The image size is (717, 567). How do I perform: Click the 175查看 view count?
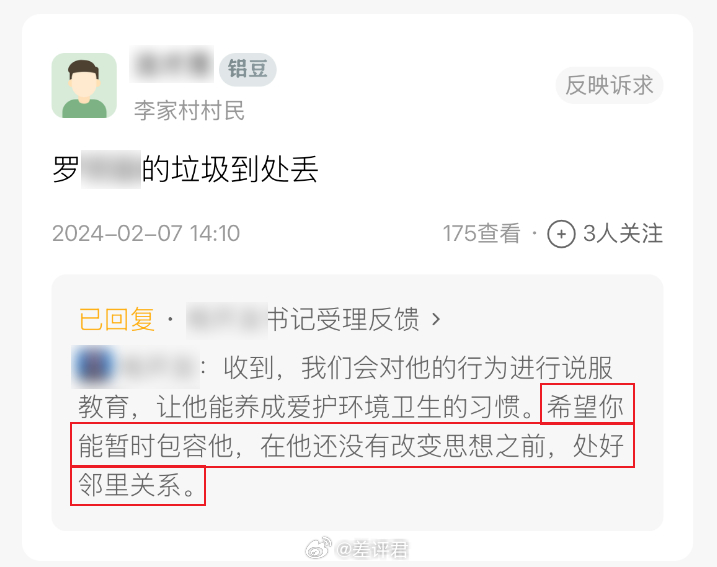click(482, 234)
